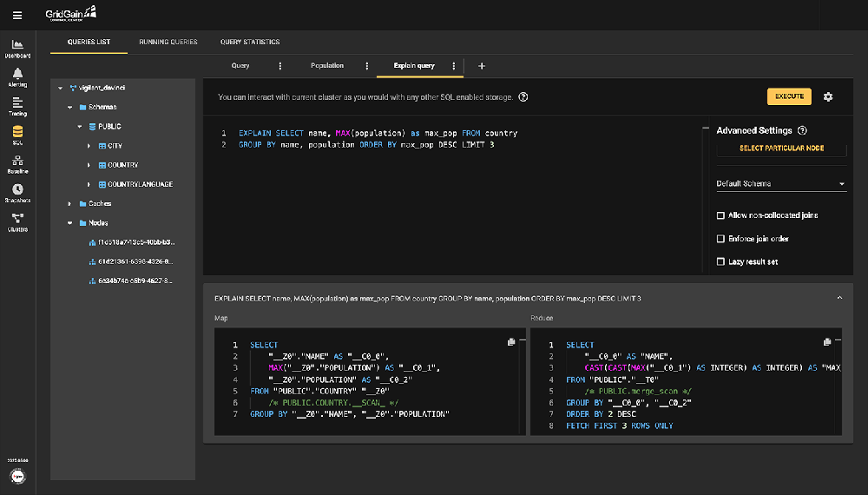Click in the Map code viewer
Viewport: 868px width, 495px height.
[x=370, y=381]
